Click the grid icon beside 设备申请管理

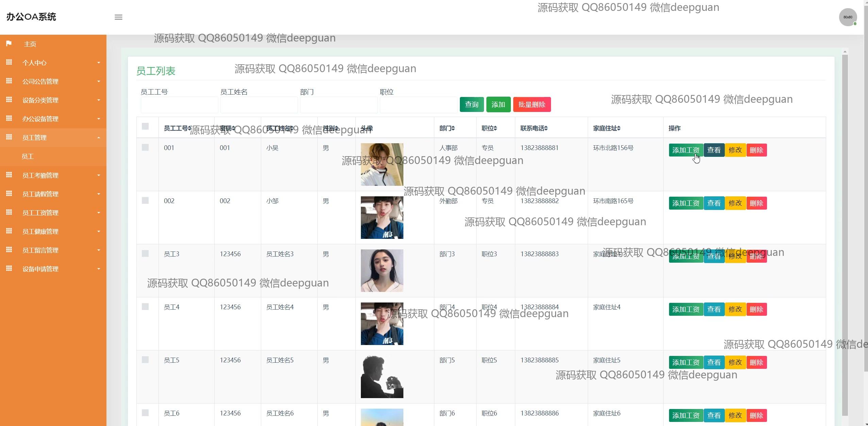pos(9,268)
